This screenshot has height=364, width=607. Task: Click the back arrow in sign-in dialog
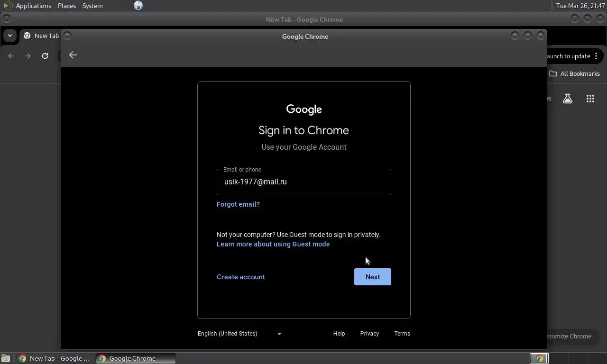coord(73,55)
